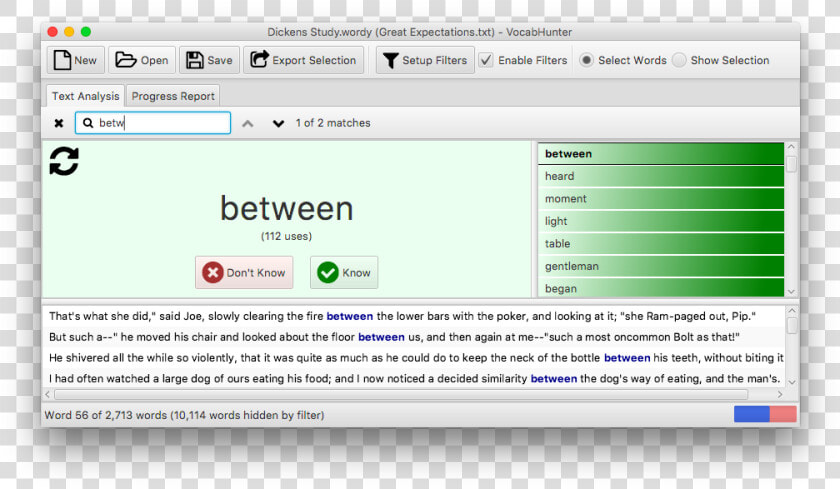This screenshot has height=489, width=840.
Task: Click the horizontal scroll left arrow
Action: [x=48, y=395]
